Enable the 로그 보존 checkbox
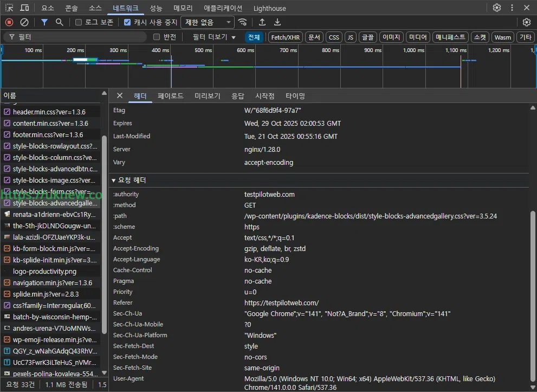Viewport: 537px width, 392px height. 79,22
